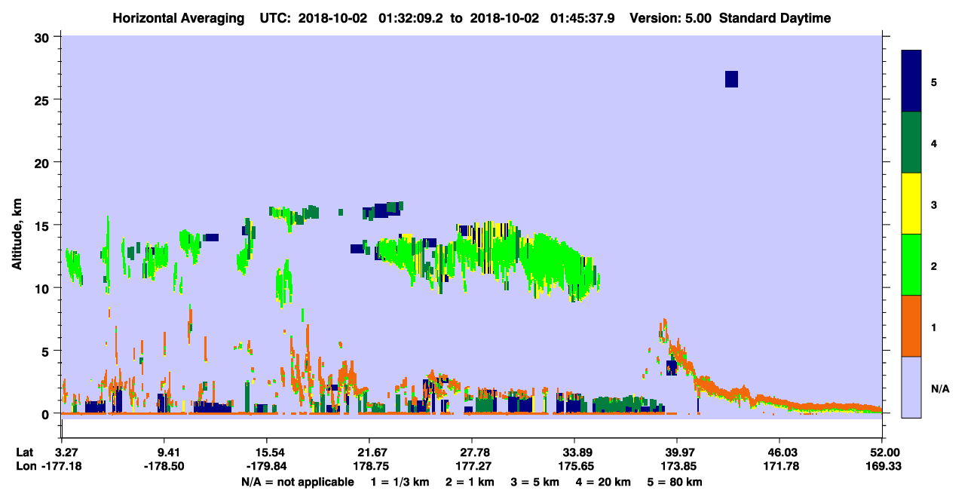Click the "Lon" row label
The height and width of the screenshot is (503, 980).
pyautogui.click(x=25, y=466)
